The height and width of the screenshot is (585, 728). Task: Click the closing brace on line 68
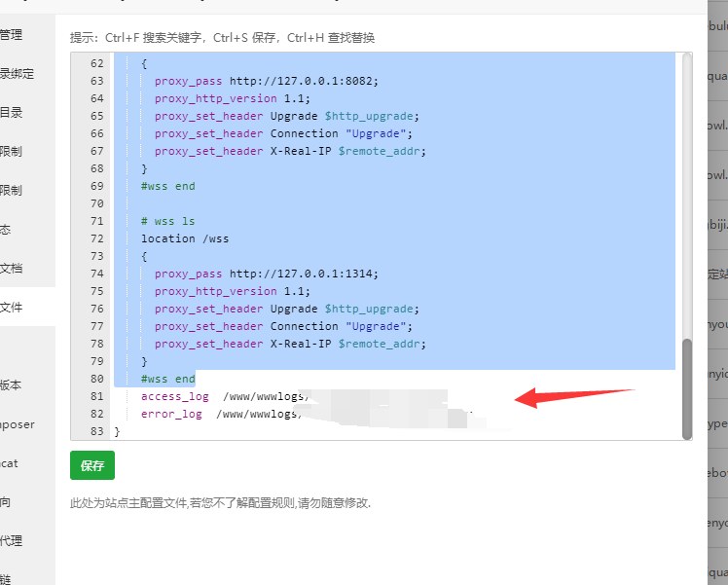tap(144, 168)
